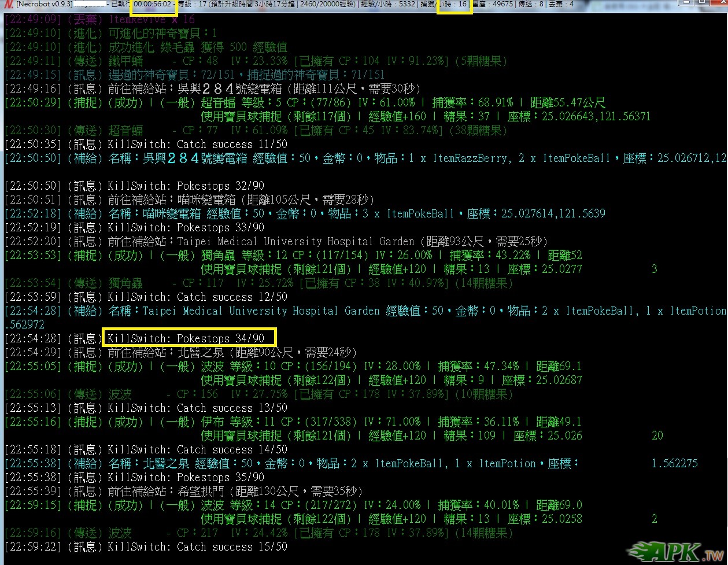The image size is (728, 565).
Task: Click the 名稱:吳興284號變電箱 supply line
Action: point(365,158)
